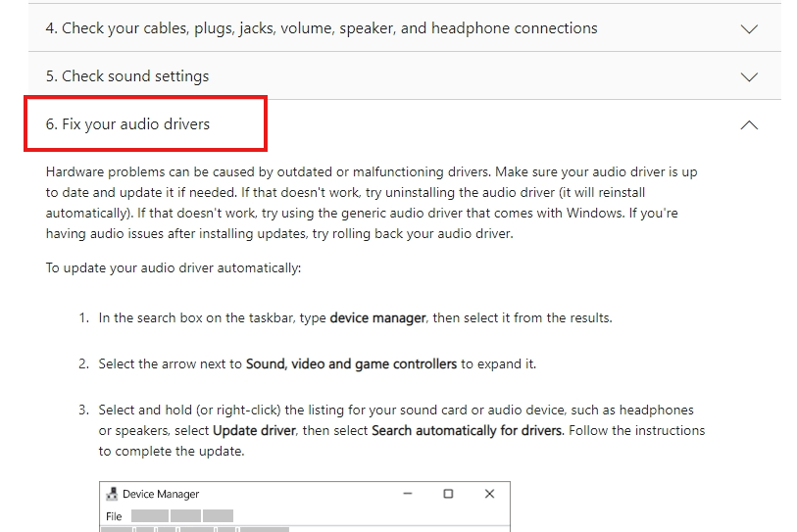Open the '4. Check your cables, plugs, jacks' heading

pyautogui.click(x=322, y=28)
